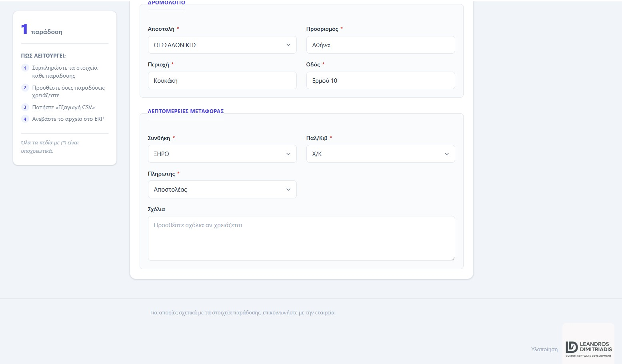Click step 1 Συμπληρώστε τα στοιχεία κάθε παράδοσης
This screenshot has width=622, height=364.
coord(65,72)
